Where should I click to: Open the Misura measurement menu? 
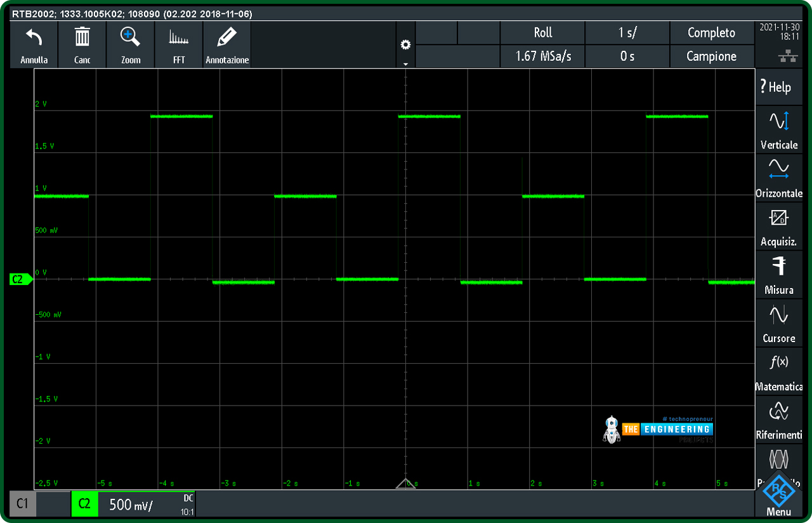(x=778, y=275)
